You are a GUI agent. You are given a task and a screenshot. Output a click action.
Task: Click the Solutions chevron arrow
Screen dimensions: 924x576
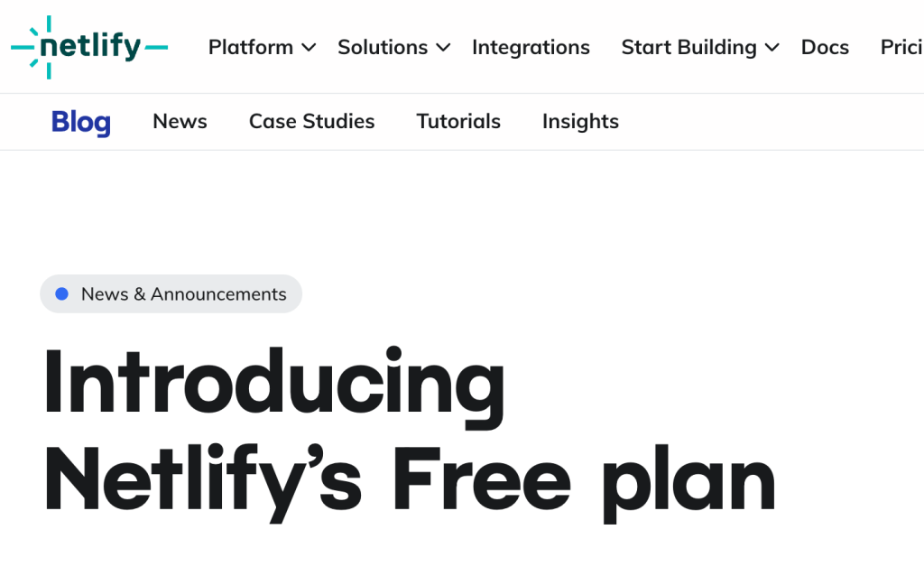tap(442, 48)
